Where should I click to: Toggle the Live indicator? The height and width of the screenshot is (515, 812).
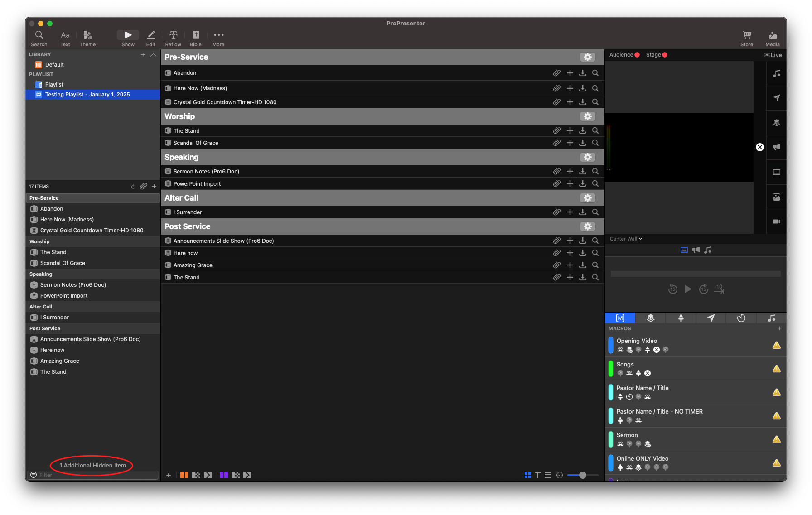point(773,55)
